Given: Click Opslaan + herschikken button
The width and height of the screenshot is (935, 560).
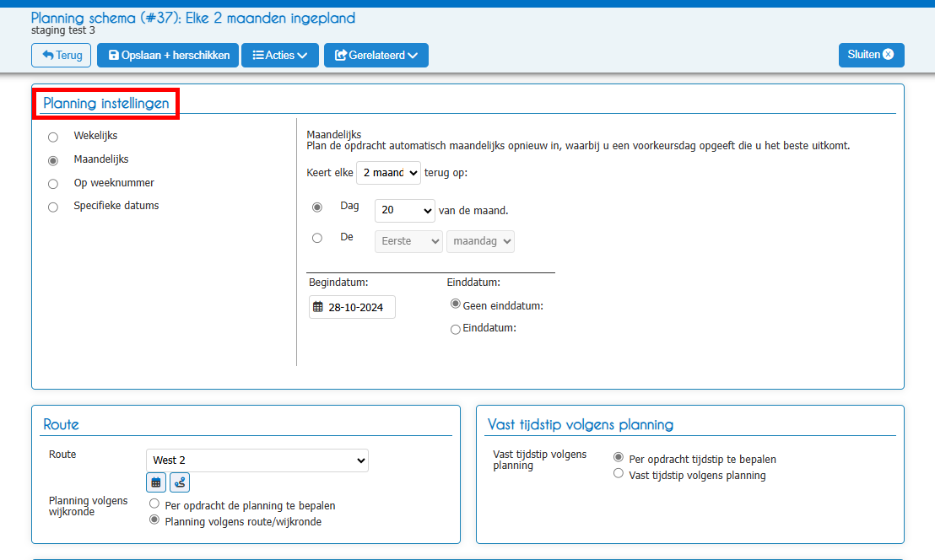Looking at the screenshot, I should (168, 56).
